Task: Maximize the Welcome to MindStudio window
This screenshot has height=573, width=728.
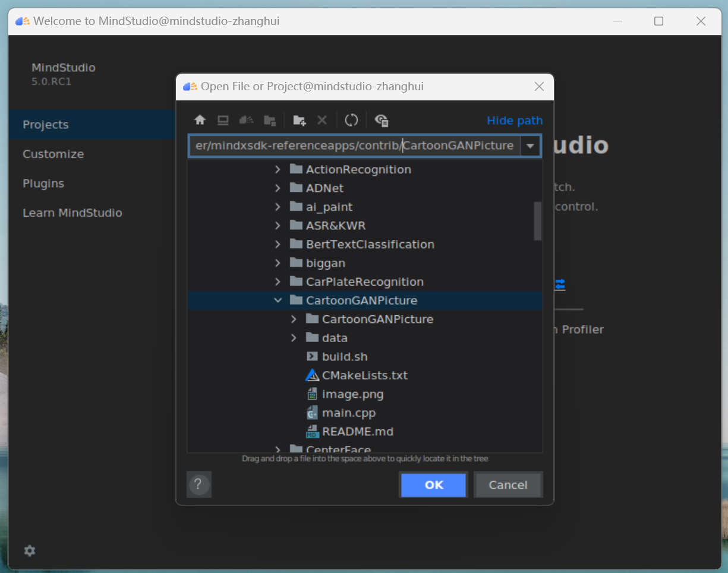Action: tap(658, 21)
